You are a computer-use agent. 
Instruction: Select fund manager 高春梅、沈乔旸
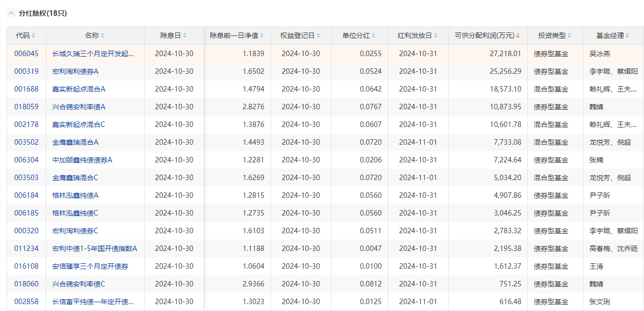(x=613, y=249)
